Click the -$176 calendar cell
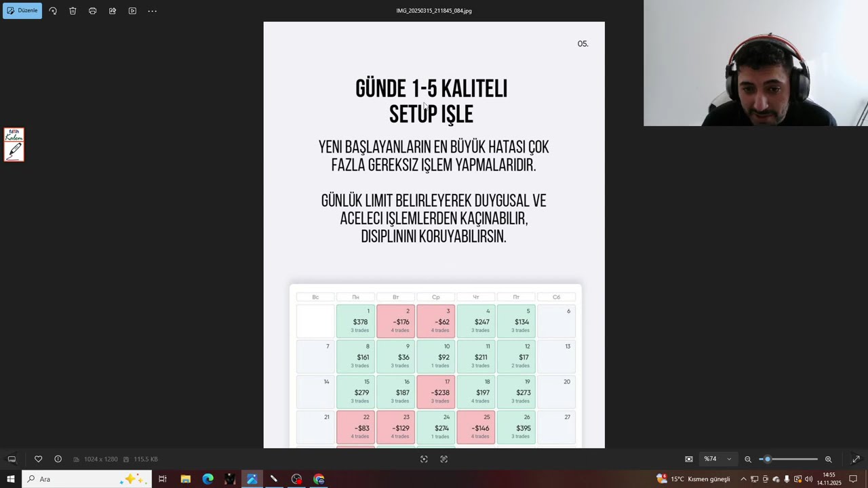This screenshot has height=488, width=868. (395, 321)
